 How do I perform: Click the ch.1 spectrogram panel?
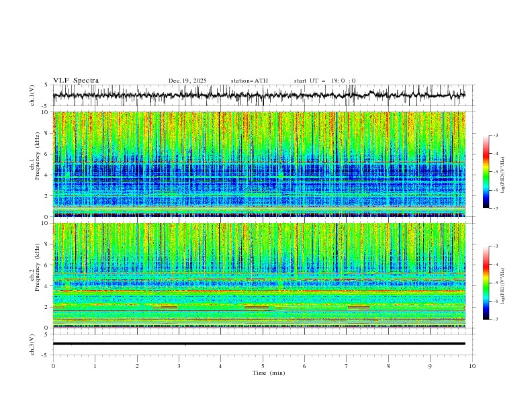259,164
